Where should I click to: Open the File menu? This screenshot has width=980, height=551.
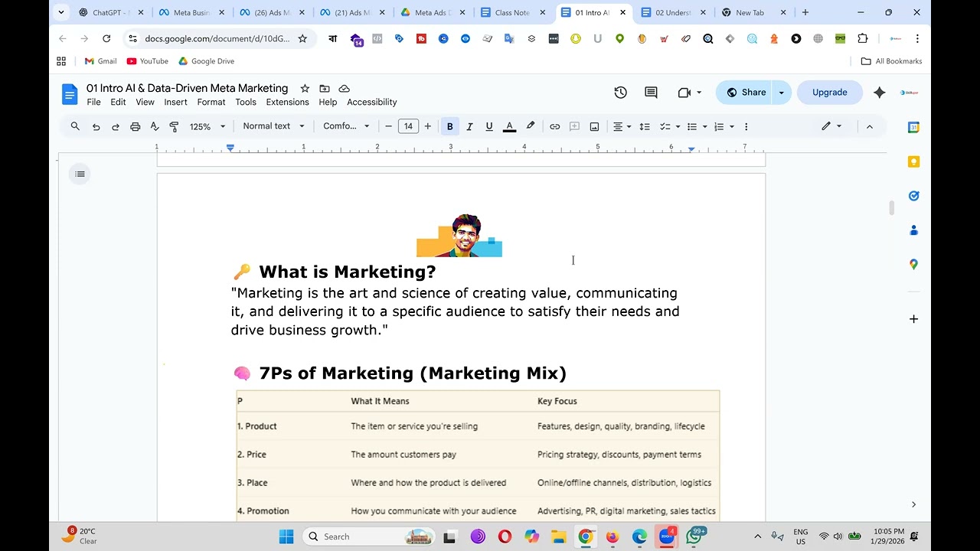pos(93,103)
